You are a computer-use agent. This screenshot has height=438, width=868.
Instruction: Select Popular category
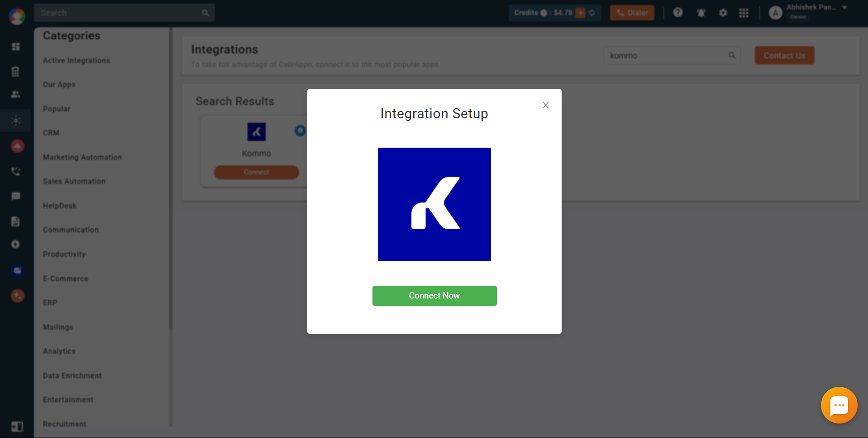(x=57, y=109)
